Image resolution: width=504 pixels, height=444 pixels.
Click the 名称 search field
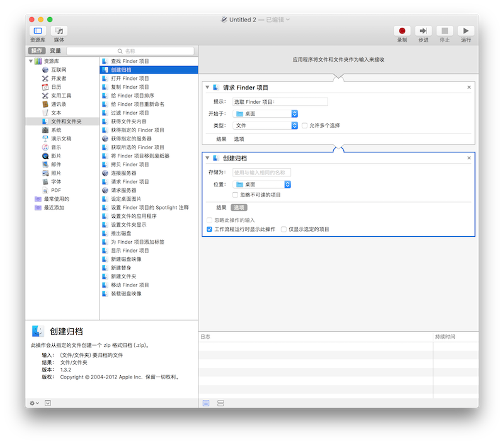click(x=130, y=51)
